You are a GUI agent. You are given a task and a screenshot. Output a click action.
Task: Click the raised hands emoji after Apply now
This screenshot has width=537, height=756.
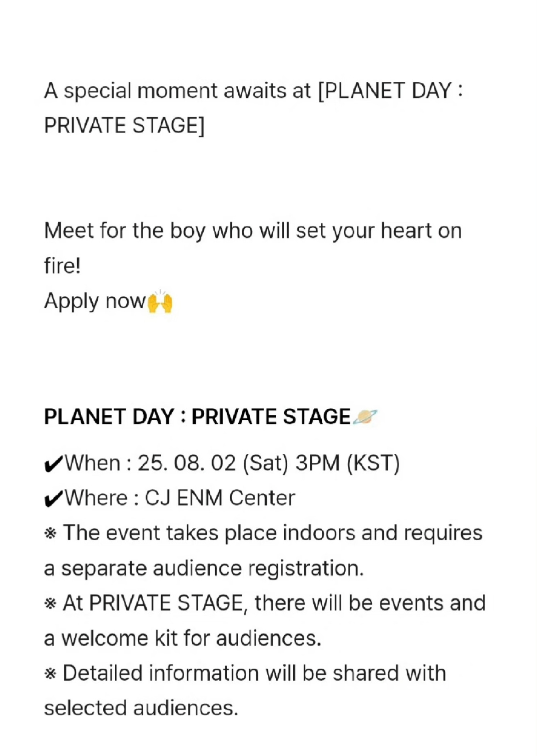pyautogui.click(x=160, y=302)
